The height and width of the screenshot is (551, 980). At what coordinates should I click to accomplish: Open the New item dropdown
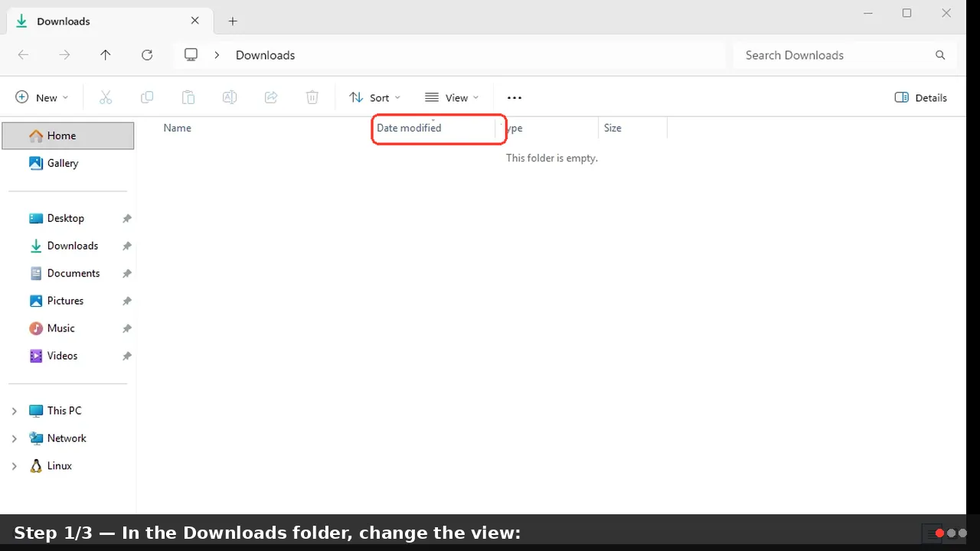point(42,97)
